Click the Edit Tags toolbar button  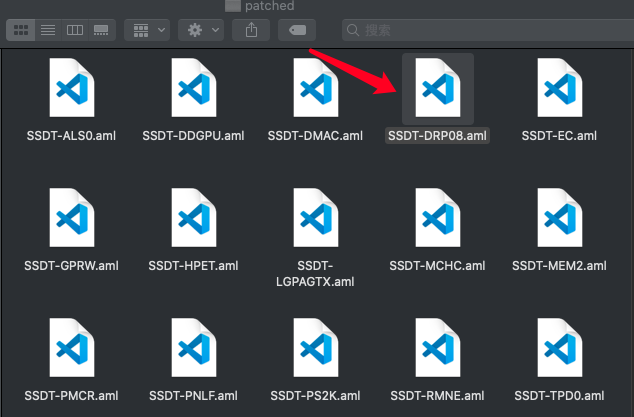tap(297, 30)
